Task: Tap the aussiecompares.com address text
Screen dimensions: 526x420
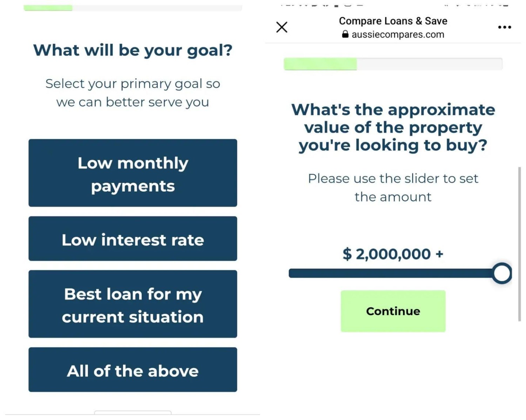Action: pos(398,34)
